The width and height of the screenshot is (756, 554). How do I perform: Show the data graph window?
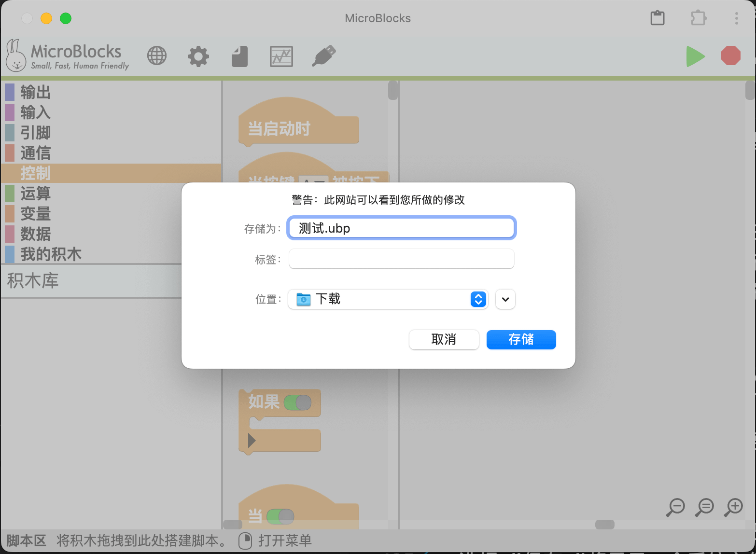click(x=281, y=56)
